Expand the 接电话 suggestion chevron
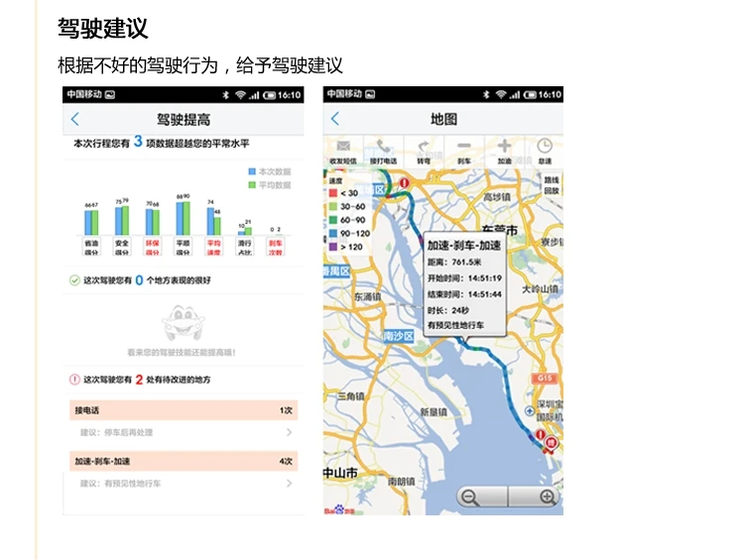744x560 pixels. pos(289,432)
